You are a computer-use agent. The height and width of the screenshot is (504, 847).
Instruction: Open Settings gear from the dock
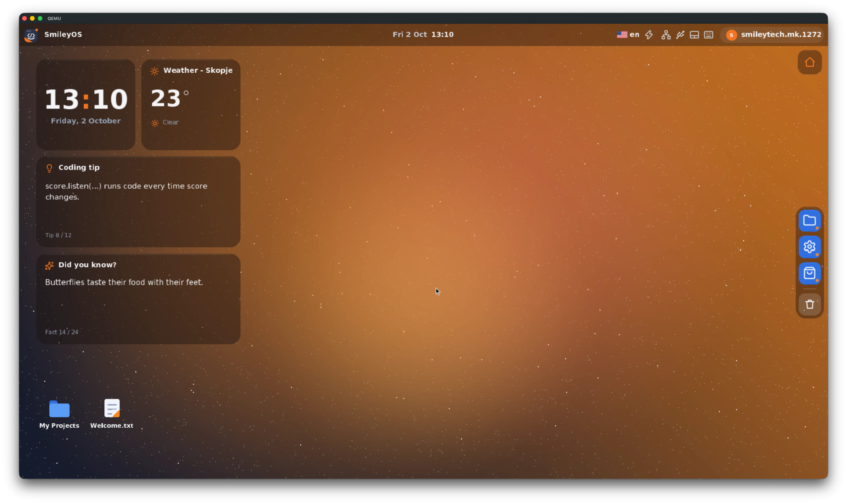tap(810, 247)
